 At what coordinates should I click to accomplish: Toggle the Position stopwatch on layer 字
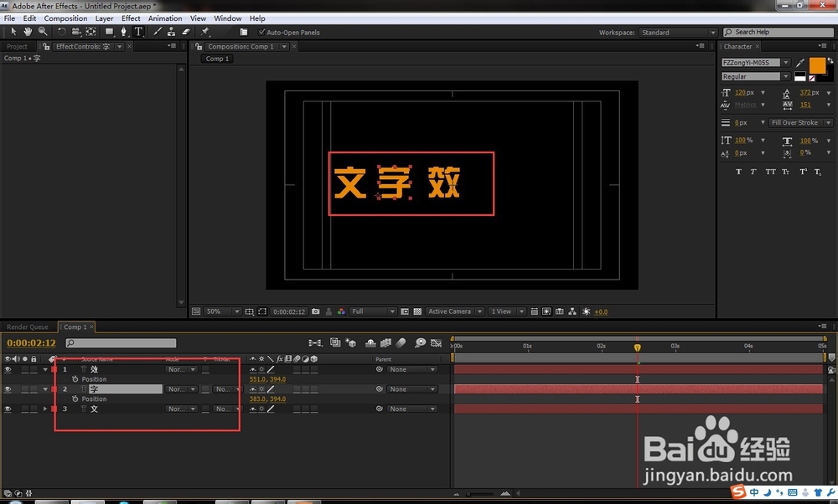75,399
